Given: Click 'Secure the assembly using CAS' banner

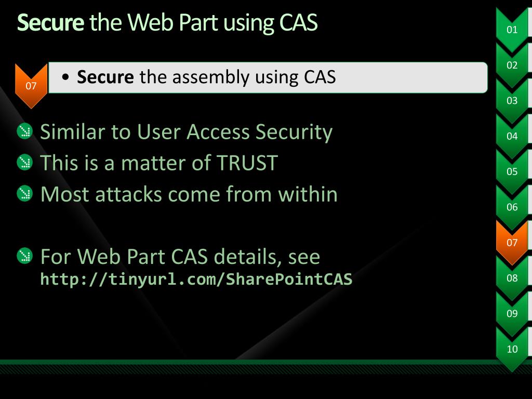Looking at the screenshot, I should point(268,77).
